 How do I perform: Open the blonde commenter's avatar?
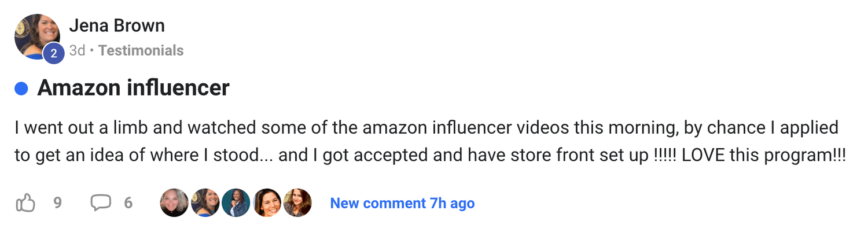click(x=174, y=203)
